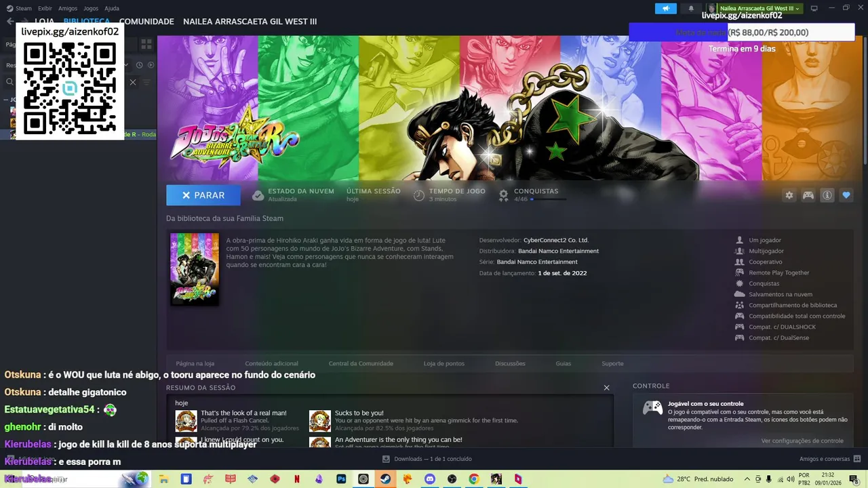This screenshot has height=488, width=868.
Task: Click the CyberConnect2 Co. Ltd. developer link
Action: pyautogui.click(x=556, y=240)
